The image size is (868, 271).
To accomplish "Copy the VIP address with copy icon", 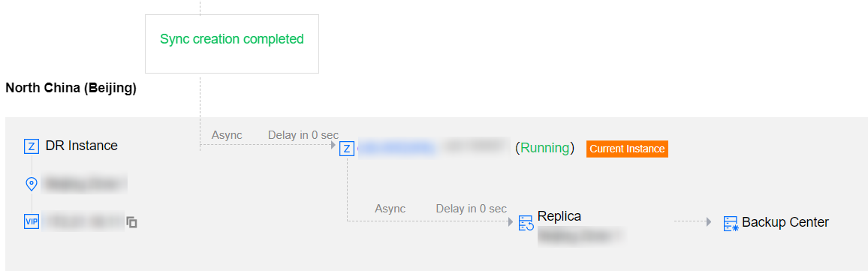I will click(131, 222).
